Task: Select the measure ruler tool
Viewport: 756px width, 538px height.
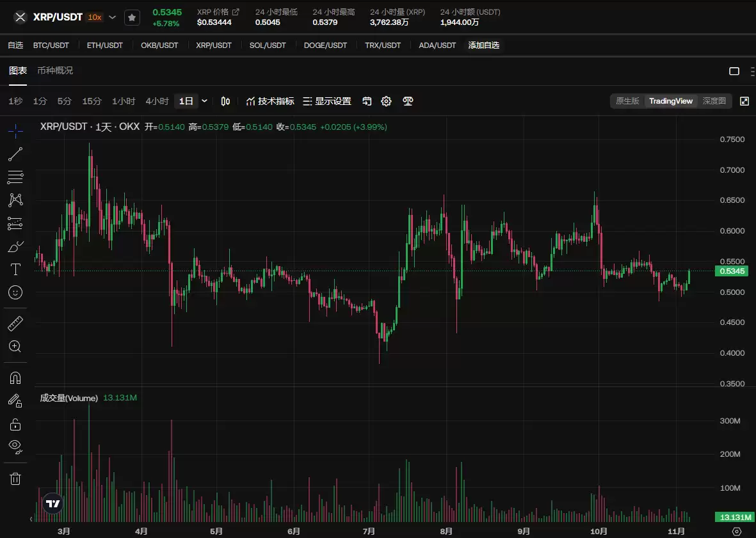Action: click(x=15, y=322)
